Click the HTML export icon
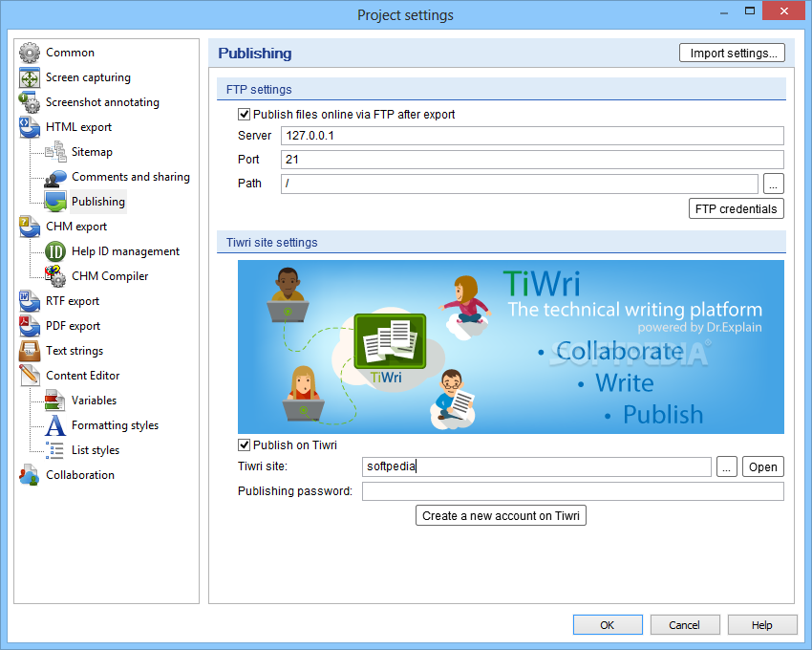The height and width of the screenshot is (650, 812). 30,127
